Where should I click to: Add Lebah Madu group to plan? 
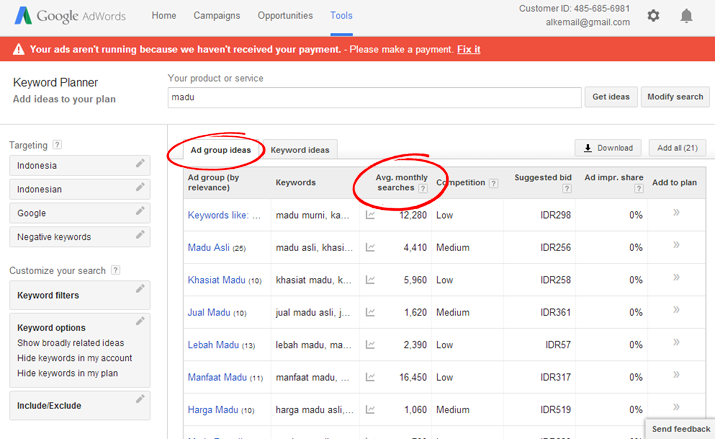pyautogui.click(x=676, y=342)
